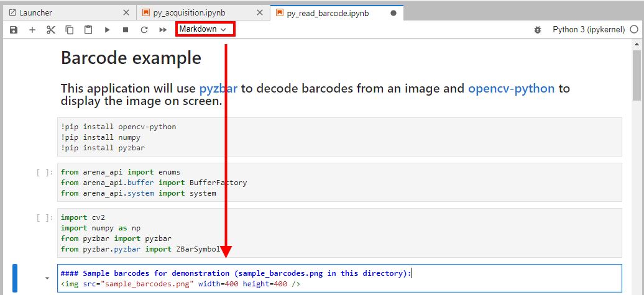Toggle the debugger bug icon
The image size is (644, 295).
(538, 29)
